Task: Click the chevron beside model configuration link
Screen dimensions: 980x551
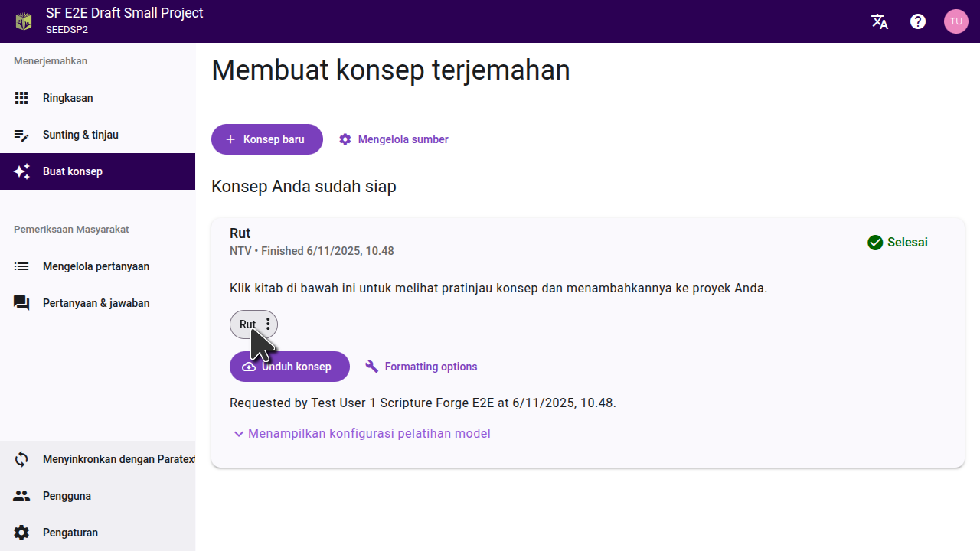Action: click(238, 434)
